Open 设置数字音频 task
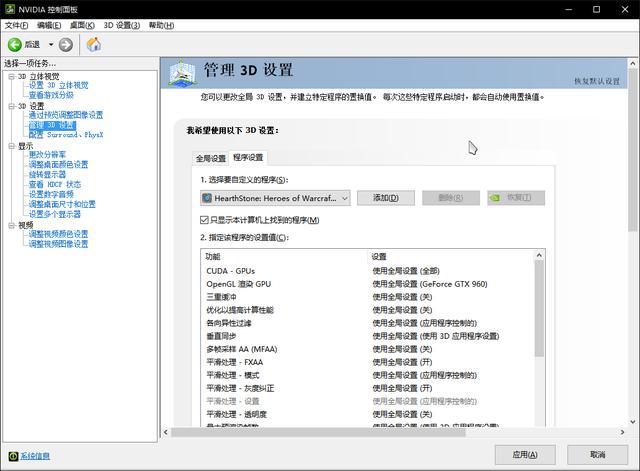The height and width of the screenshot is (471, 640). click(x=51, y=194)
